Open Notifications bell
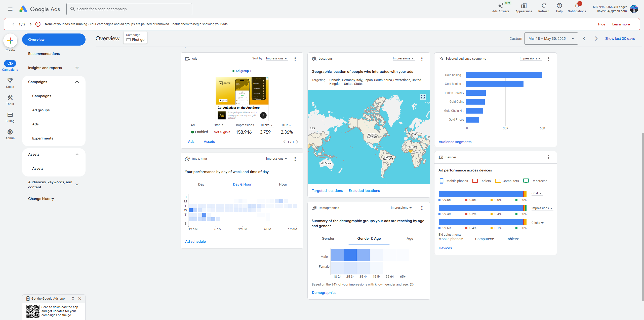The height and width of the screenshot is (320, 644). click(577, 8)
